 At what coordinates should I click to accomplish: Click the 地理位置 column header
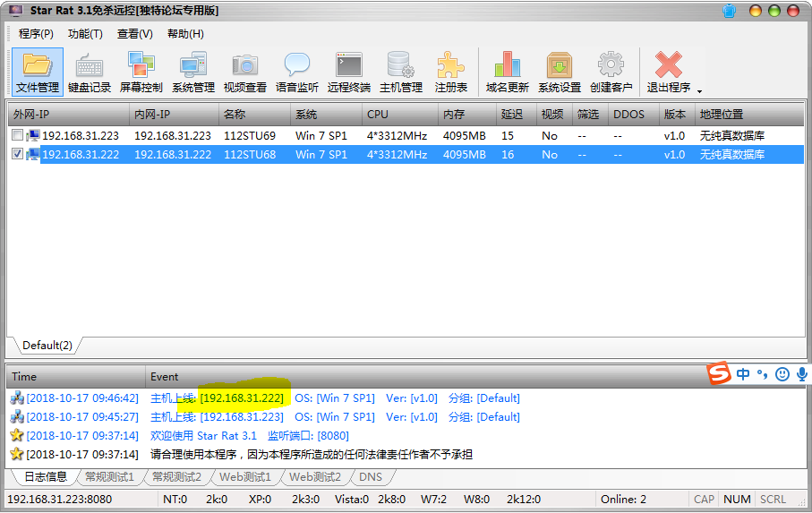pyautogui.click(x=748, y=115)
